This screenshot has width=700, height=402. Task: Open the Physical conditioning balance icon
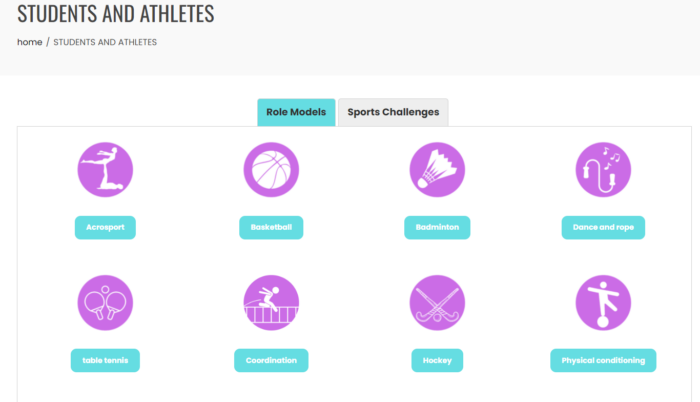coord(603,303)
